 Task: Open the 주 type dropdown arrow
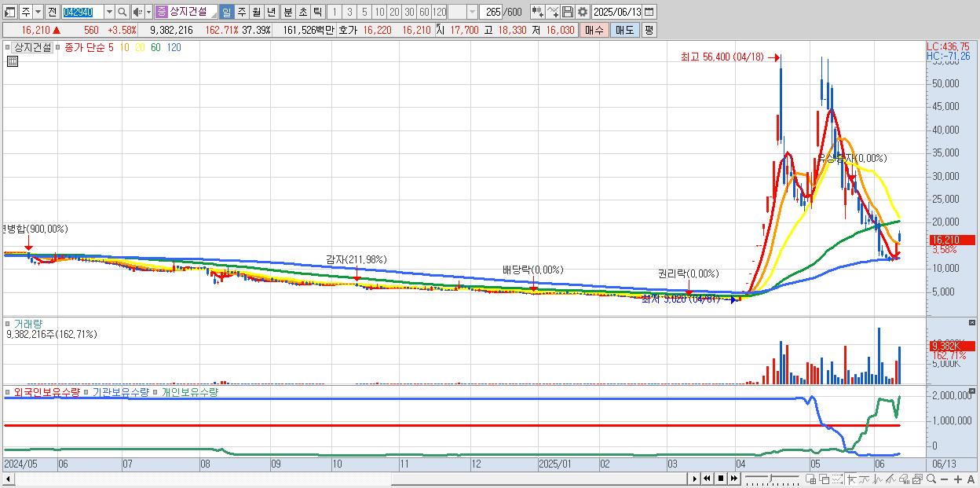pos(38,12)
